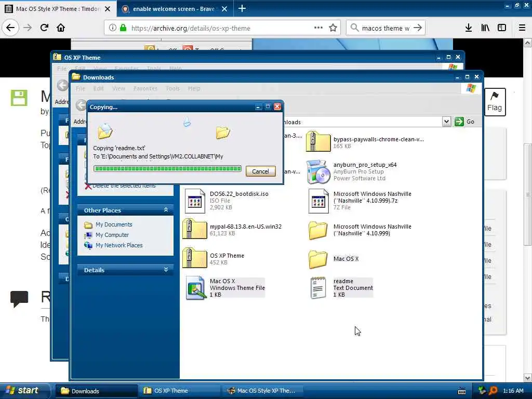
Task: Open Edit menu in Downloads window
Action: (98, 88)
